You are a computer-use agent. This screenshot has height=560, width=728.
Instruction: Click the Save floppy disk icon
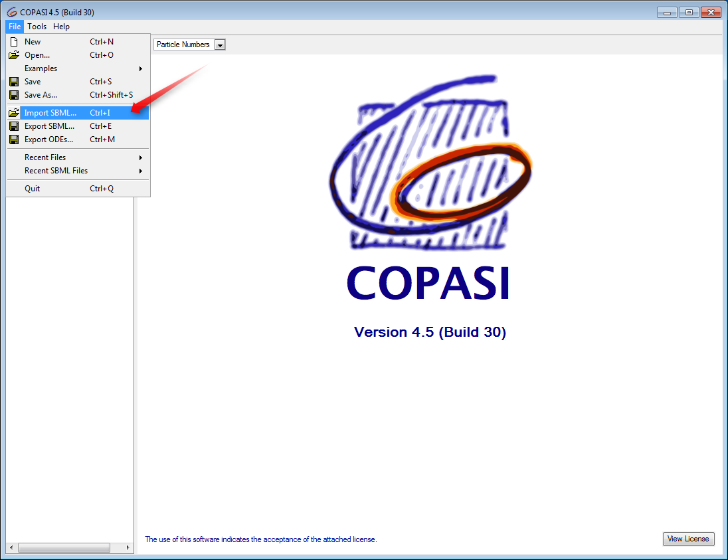(14, 82)
